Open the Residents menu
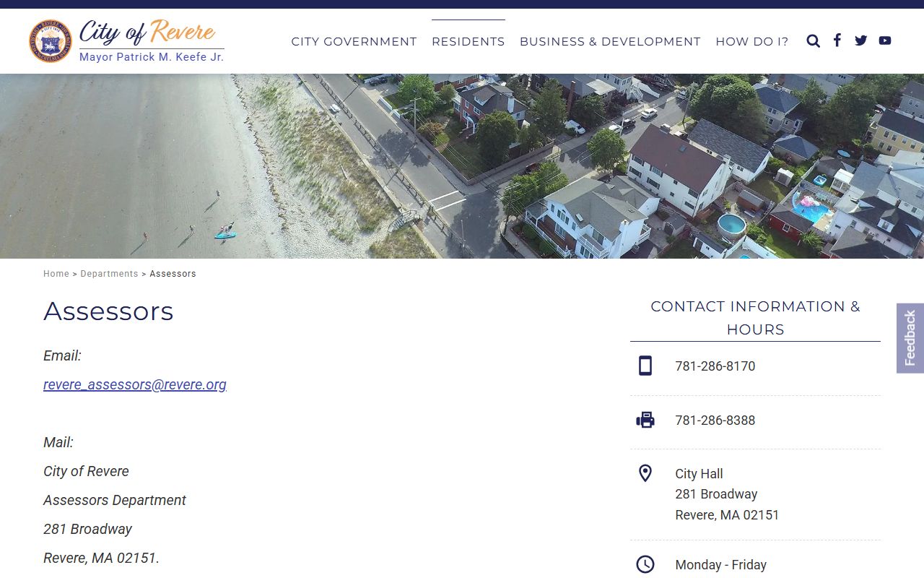The height and width of the screenshot is (578, 924). tap(468, 41)
